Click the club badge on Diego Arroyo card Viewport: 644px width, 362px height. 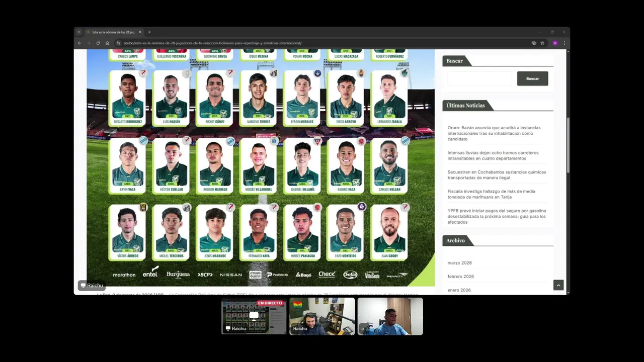tap(361, 73)
